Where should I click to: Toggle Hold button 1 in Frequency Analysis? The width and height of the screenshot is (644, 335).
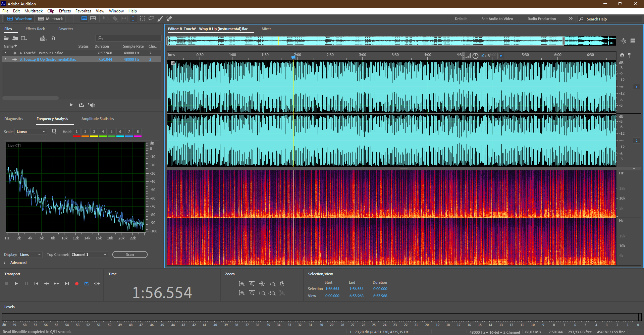tap(76, 131)
